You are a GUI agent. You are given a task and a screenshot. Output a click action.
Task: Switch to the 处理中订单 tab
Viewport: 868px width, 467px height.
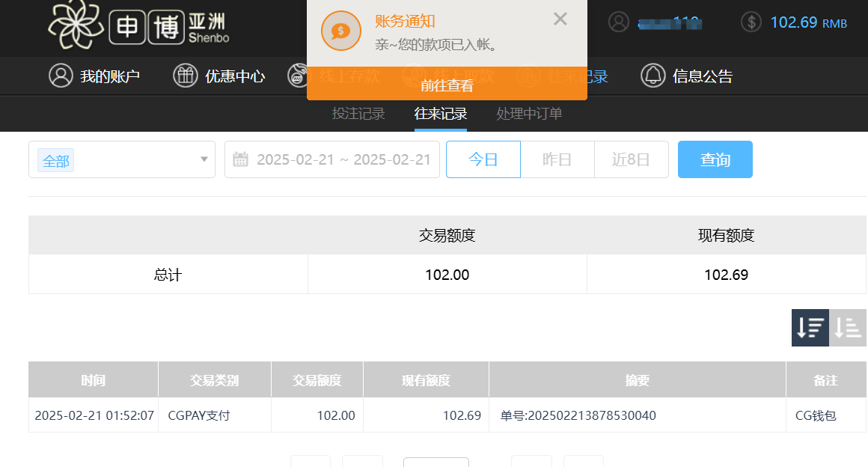pos(529,114)
